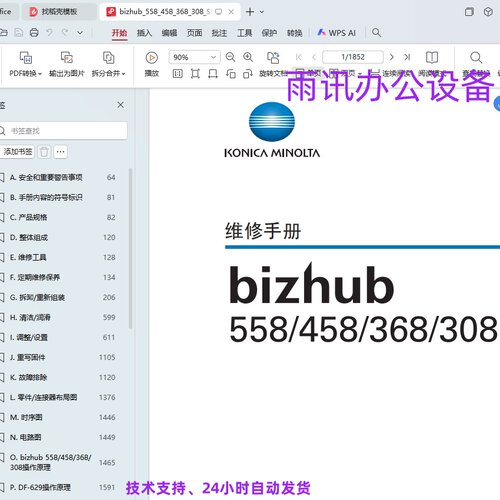This screenshot has width=500, height=500.
Task: Expand the PDF转换 dropdown arrow
Action: click(x=40, y=74)
